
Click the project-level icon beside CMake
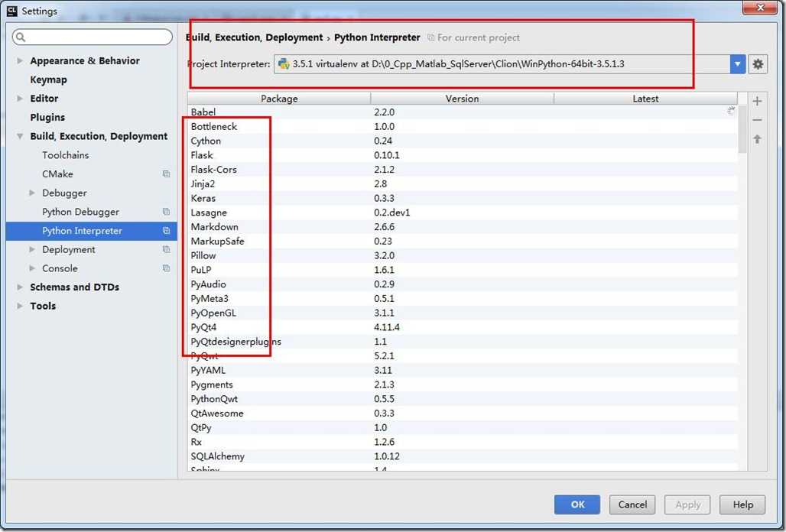166,174
